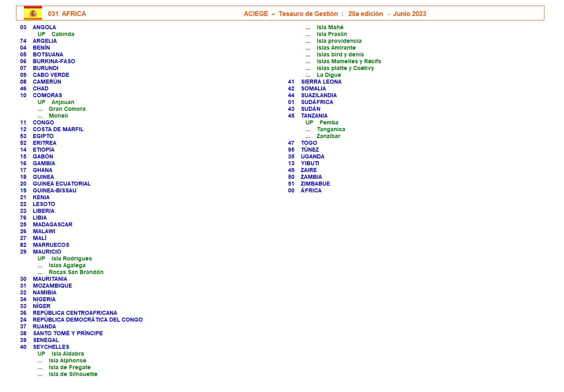The width and height of the screenshot is (564, 392).
Task: Open REPÚBLICA DEMOCRÁTICA DEL CONGO entry
Action: point(88,320)
